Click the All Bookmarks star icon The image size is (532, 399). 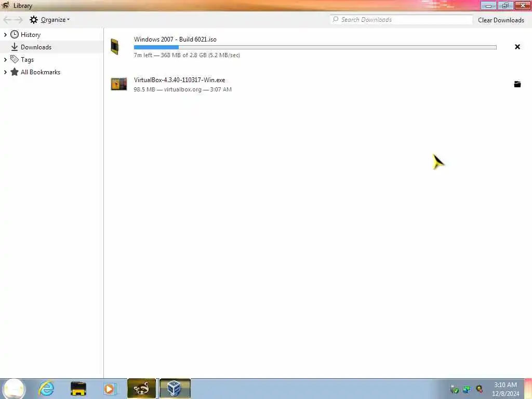click(x=14, y=72)
